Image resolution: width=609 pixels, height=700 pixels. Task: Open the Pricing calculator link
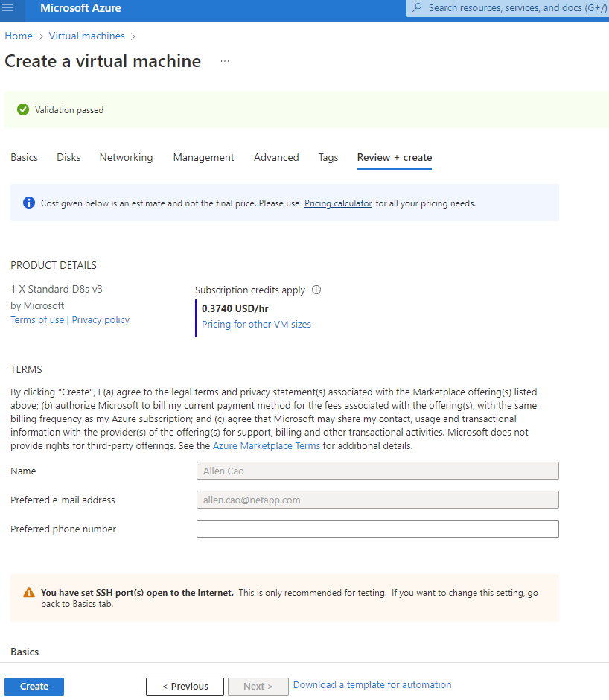coord(338,203)
